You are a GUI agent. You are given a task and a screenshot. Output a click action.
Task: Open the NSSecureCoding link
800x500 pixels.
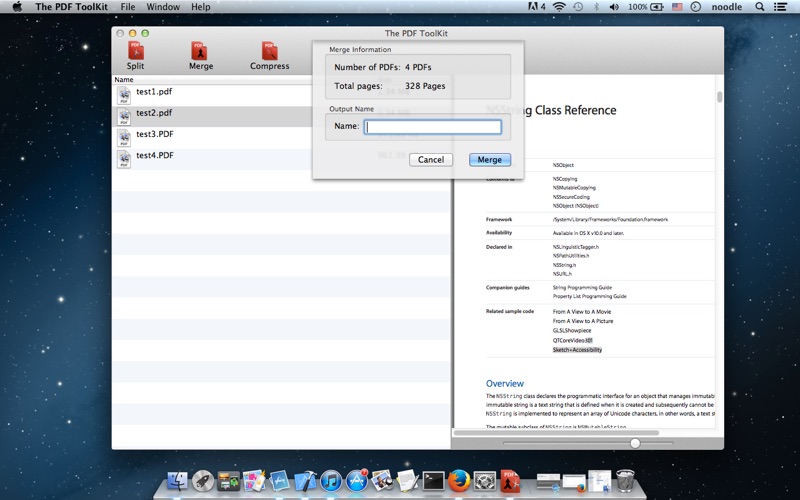pos(571,197)
